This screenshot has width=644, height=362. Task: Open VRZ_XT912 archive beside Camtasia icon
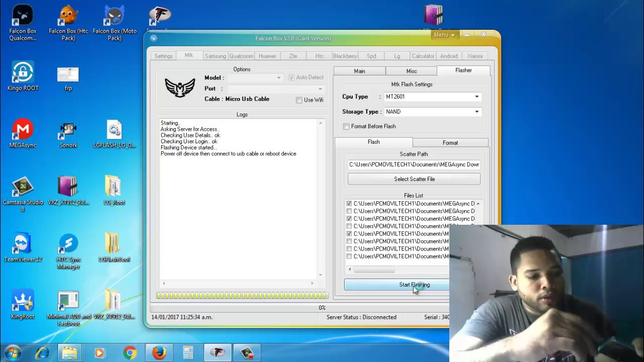coord(68,191)
